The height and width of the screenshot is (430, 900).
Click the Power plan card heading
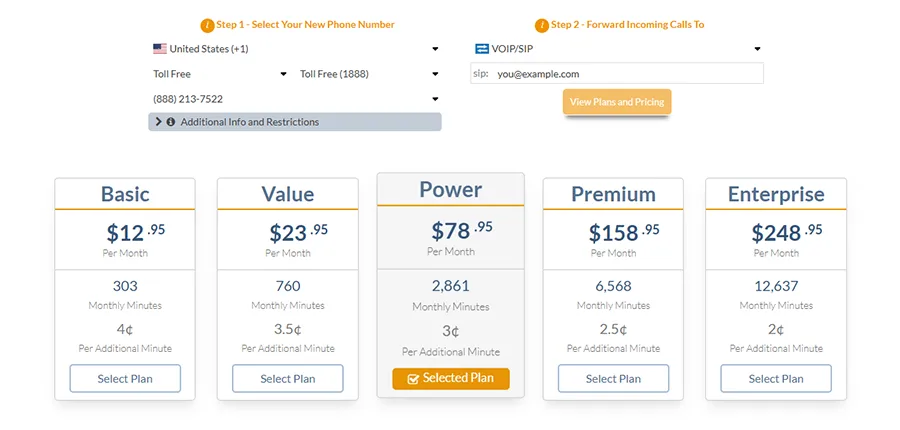click(451, 190)
